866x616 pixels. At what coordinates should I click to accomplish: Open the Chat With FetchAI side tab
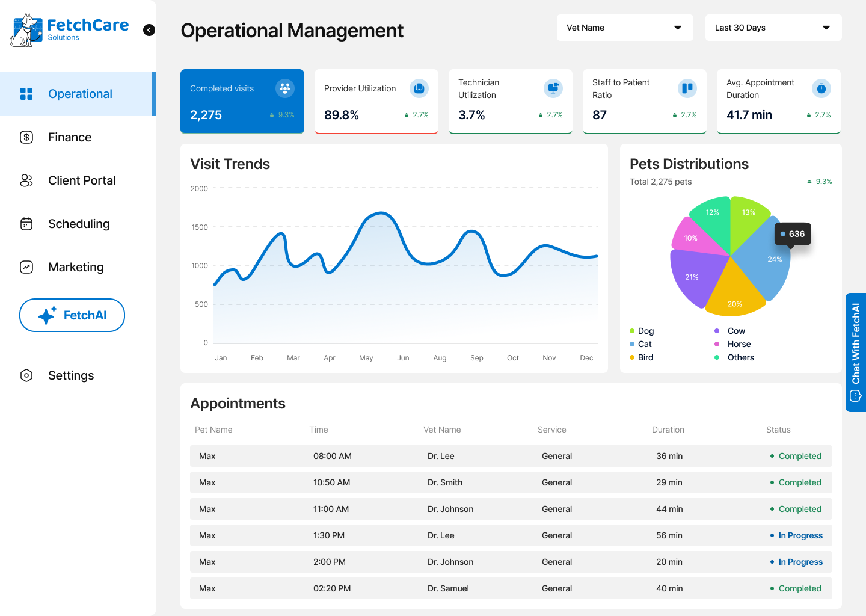click(x=856, y=352)
